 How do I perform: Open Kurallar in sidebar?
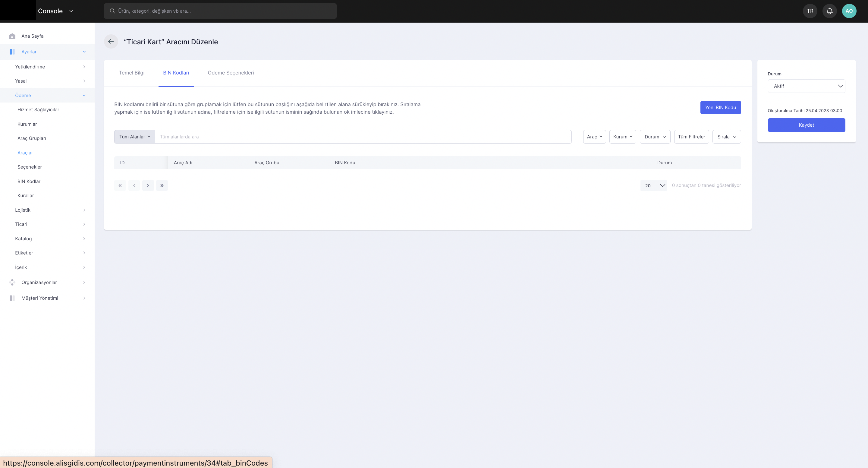pyautogui.click(x=26, y=196)
